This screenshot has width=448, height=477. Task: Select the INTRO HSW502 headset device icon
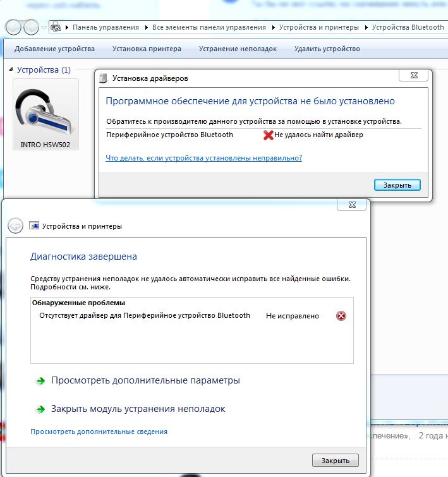(45, 112)
